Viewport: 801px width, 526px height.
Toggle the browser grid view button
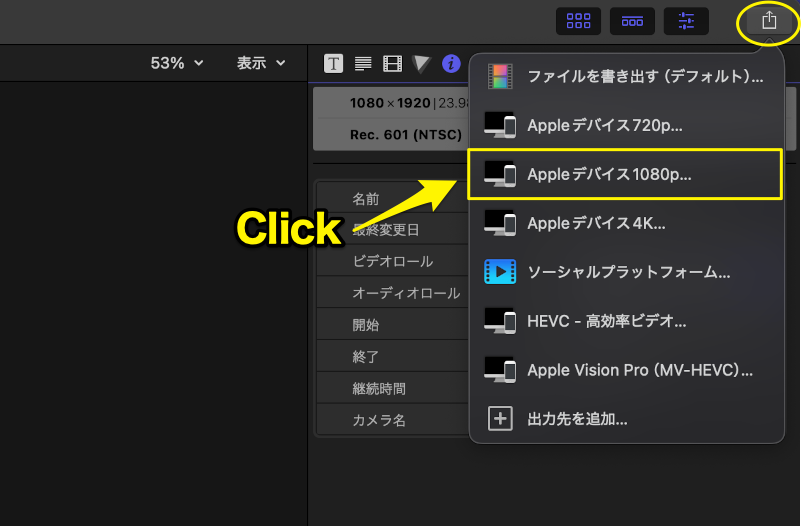click(578, 21)
